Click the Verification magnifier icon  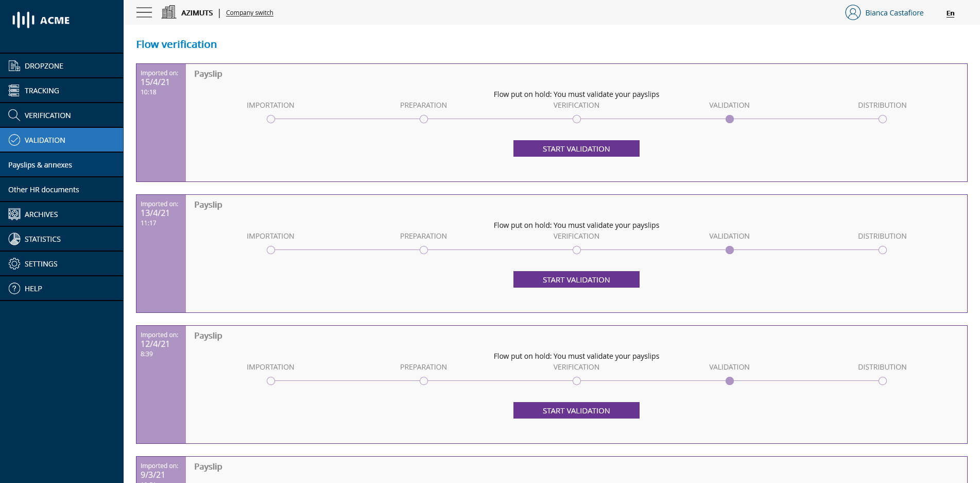(x=14, y=115)
